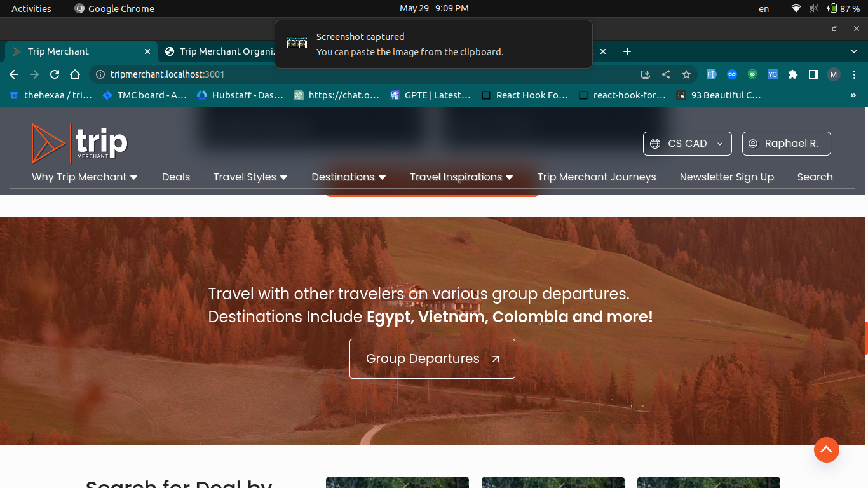The width and height of the screenshot is (868, 488).
Task: Click the Wi-Fi icon in the system tray
Action: click(796, 8)
